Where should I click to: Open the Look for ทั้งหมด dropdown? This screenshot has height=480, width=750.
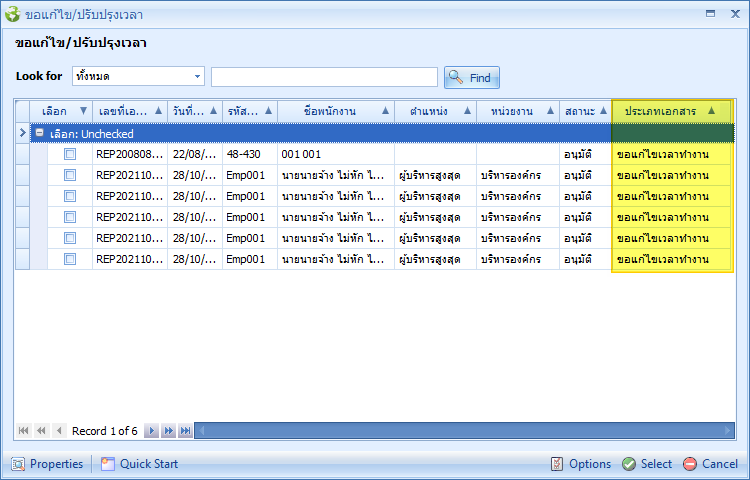click(197, 76)
